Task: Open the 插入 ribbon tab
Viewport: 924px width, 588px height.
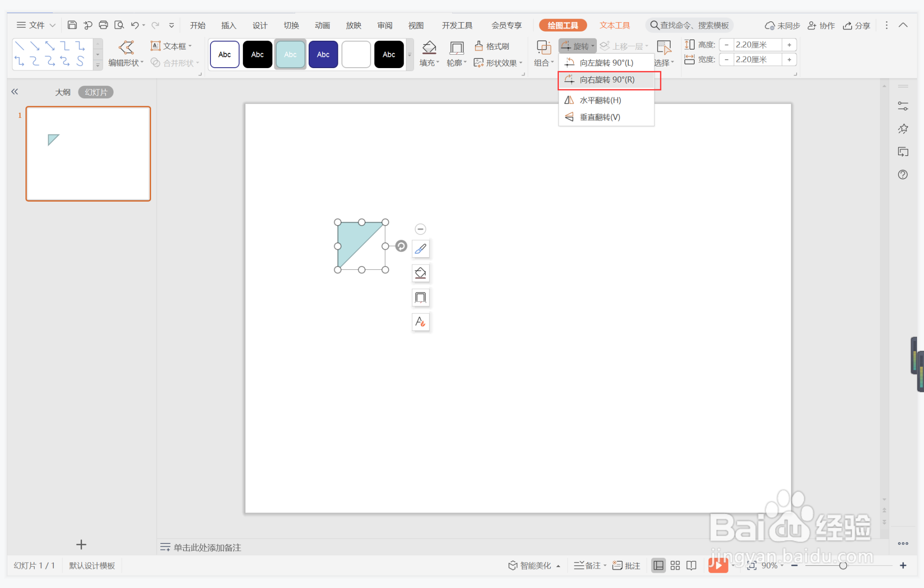Action: coord(228,25)
